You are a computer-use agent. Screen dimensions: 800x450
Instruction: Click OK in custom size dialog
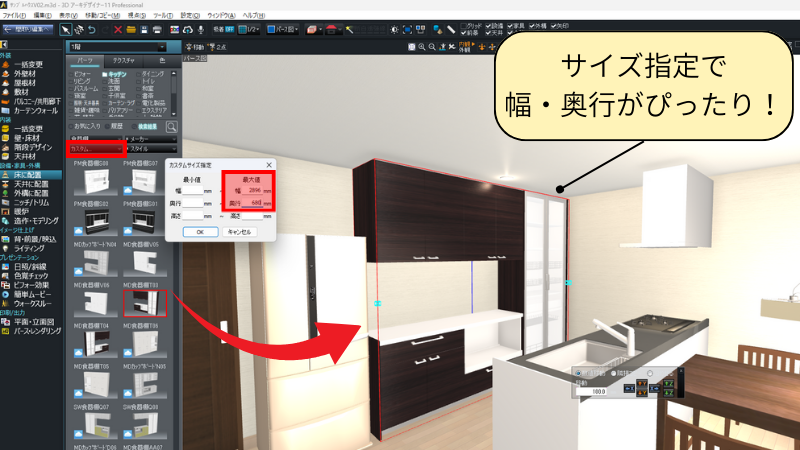click(x=200, y=232)
